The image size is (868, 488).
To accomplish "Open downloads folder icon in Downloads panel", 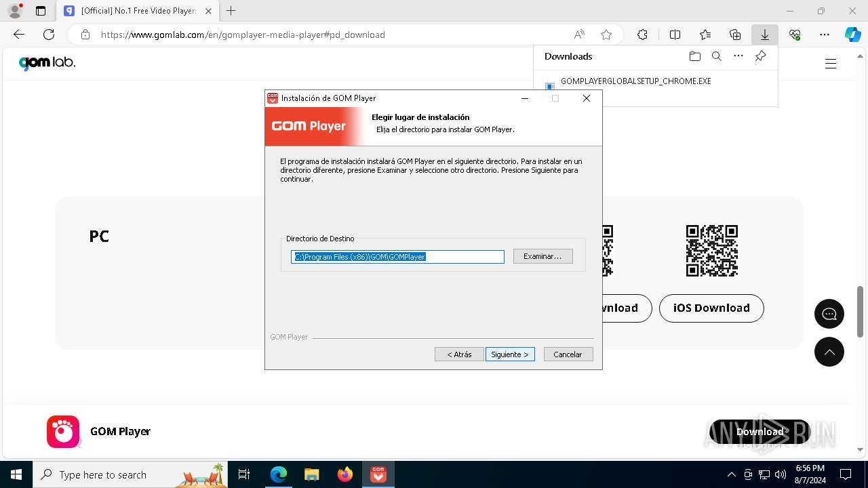I will coord(694,56).
